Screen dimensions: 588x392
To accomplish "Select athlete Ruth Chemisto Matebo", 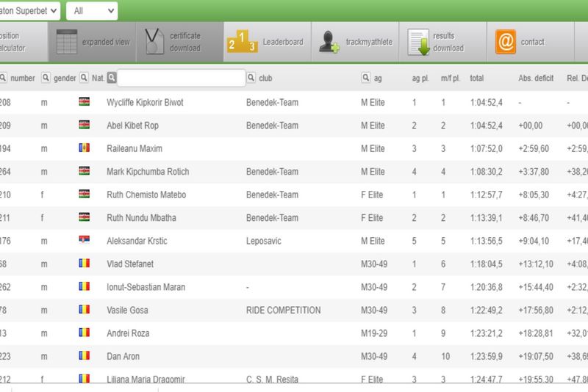I will (146, 195).
